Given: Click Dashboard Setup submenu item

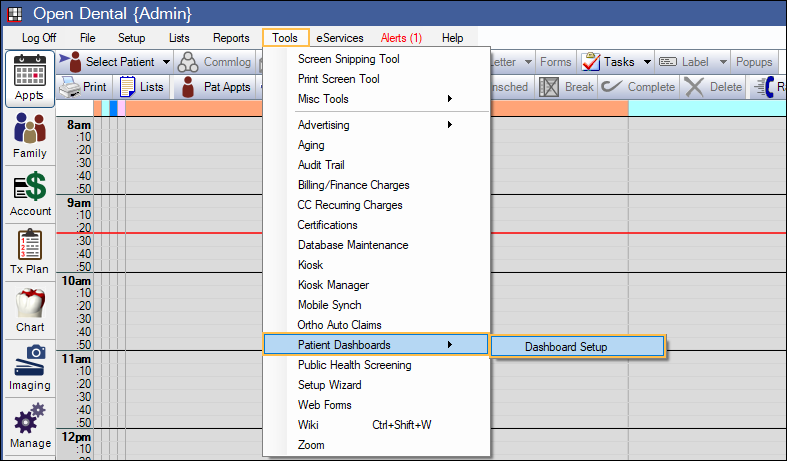Looking at the screenshot, I should pyautogui.click(x=578, y=347).
